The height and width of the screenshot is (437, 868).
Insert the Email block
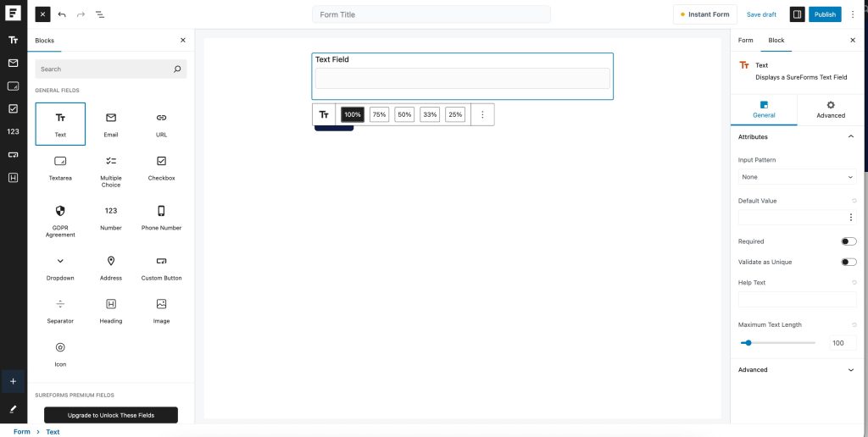tap(111, 124)
